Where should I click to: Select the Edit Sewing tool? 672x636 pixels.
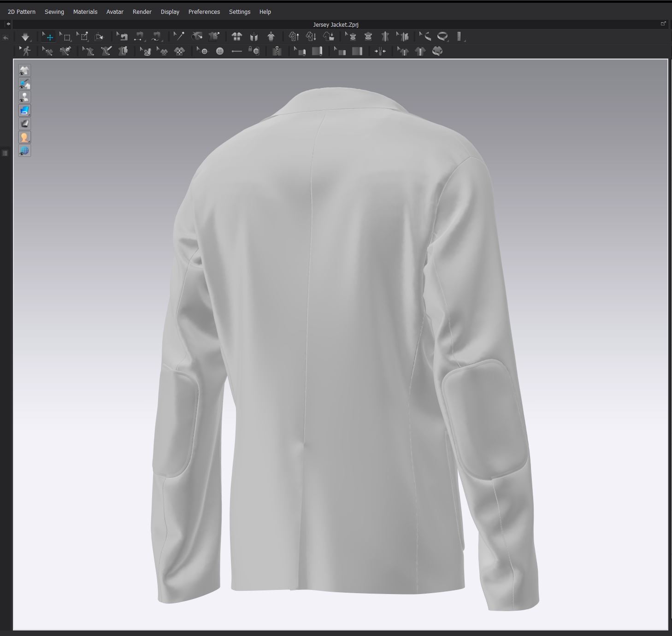pyautogui.click(x=48, y=51)
